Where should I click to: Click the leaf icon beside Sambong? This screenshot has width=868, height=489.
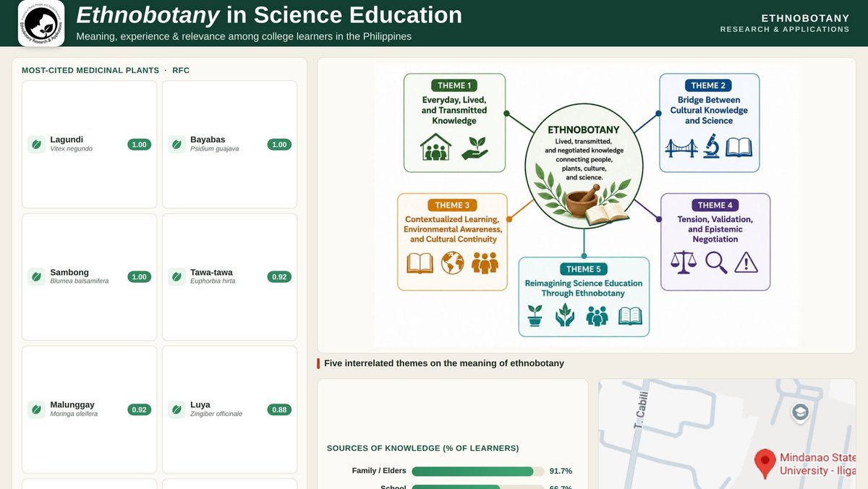coord(36,277)
